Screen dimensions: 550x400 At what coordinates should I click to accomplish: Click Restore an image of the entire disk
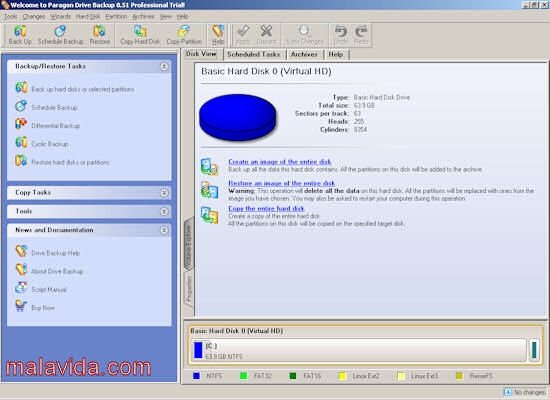pyautogui.click(x=282, y=183)
